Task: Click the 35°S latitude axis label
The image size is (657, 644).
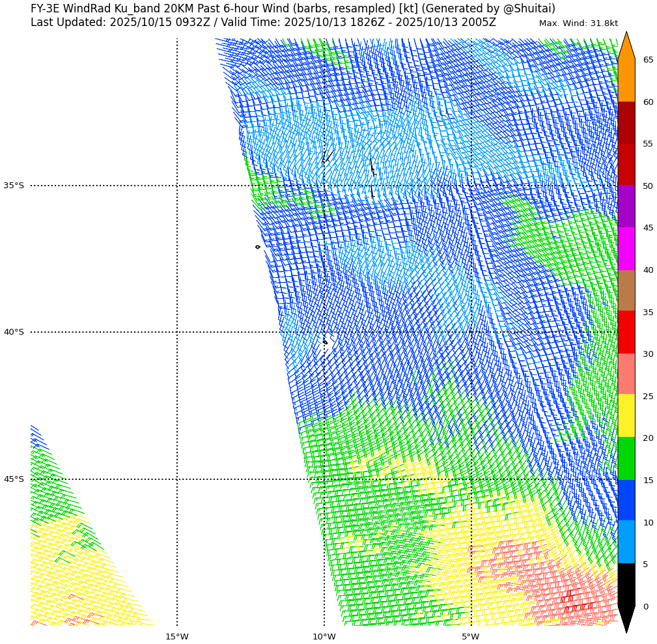Action: [14, 186]
